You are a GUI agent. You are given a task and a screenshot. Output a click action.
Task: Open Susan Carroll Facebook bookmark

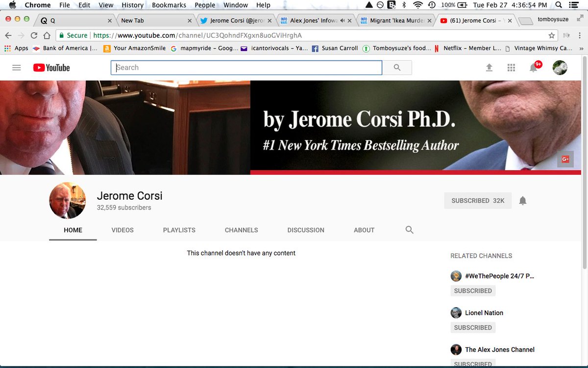(x=335, y=48)
